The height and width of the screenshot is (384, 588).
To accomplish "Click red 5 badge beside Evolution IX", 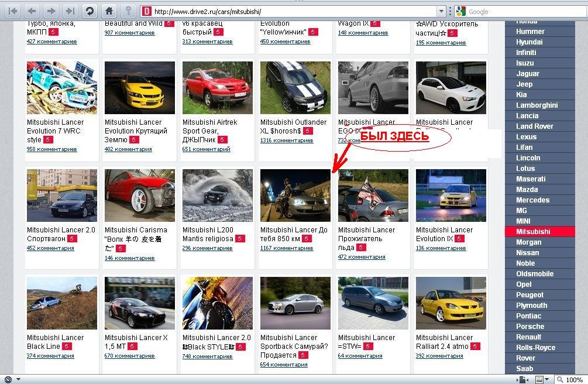I will 460,239.
